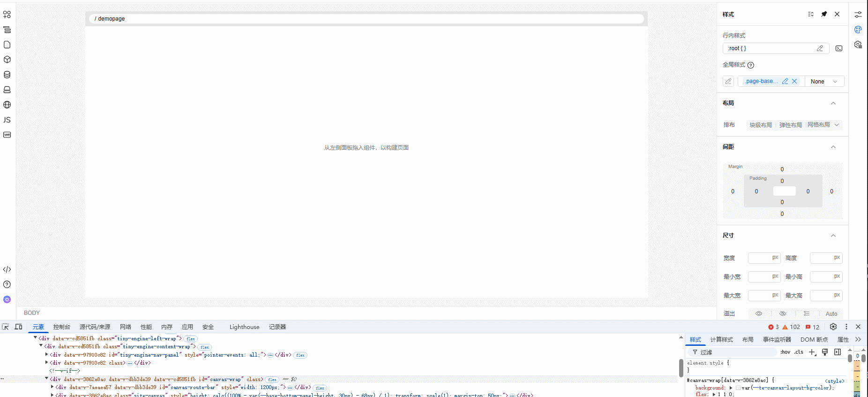The width and height of the screenshot is (868, 397).
Task: Switch to the 计算样式 tab
Action: click(x=721, y=340)
